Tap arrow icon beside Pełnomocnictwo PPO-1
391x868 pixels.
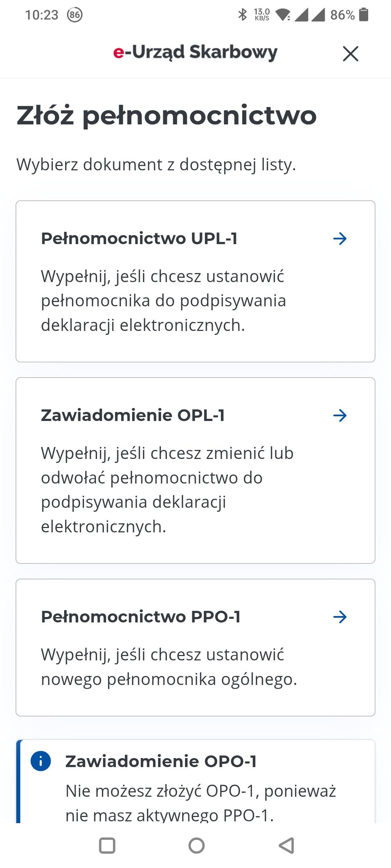[x=340, y=617]
